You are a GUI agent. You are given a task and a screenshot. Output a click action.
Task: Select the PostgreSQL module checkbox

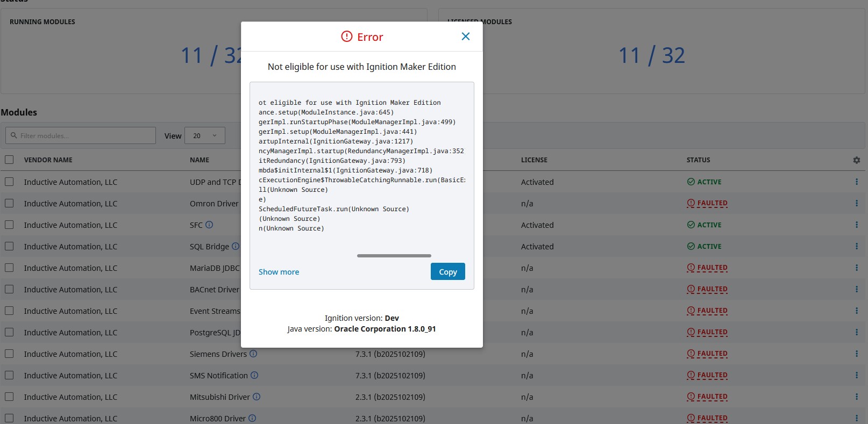click(9, 332)
